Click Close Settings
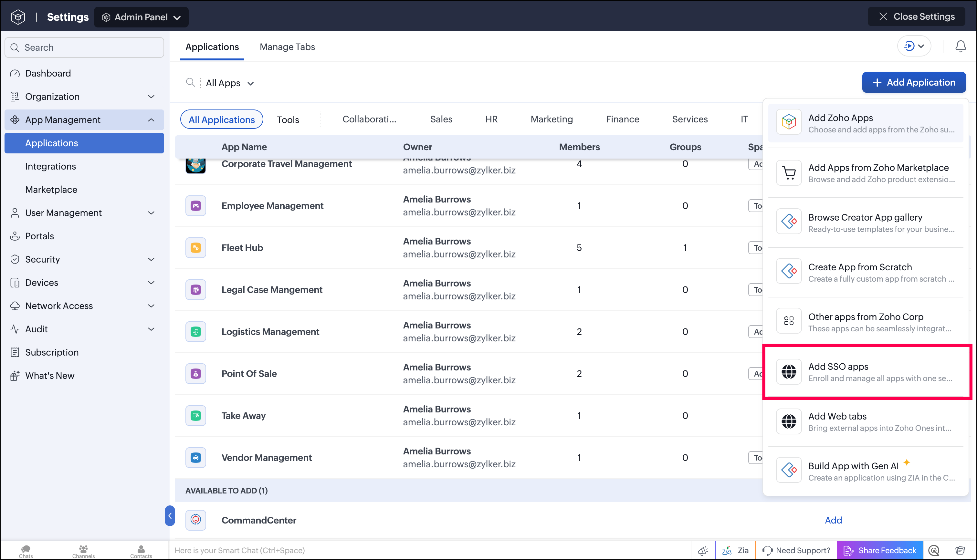Screen dimensions: 977x560 916,16
